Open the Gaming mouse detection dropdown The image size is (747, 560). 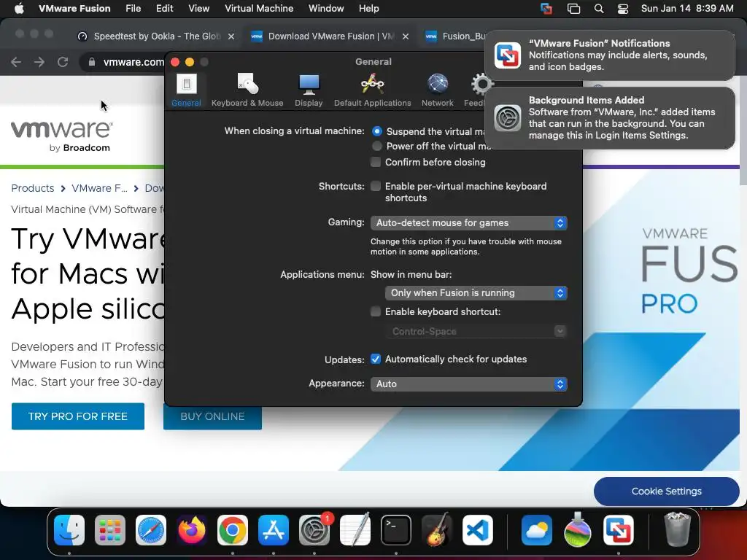coord(469,223)
